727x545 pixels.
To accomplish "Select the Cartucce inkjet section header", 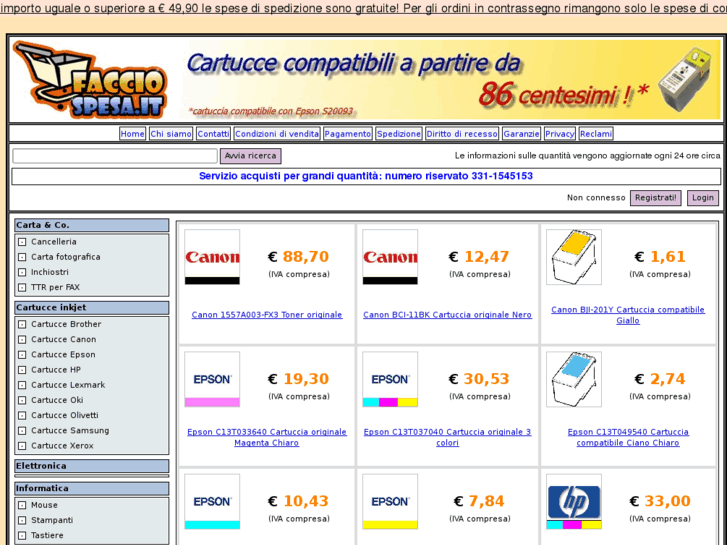I will coord(92,308).
